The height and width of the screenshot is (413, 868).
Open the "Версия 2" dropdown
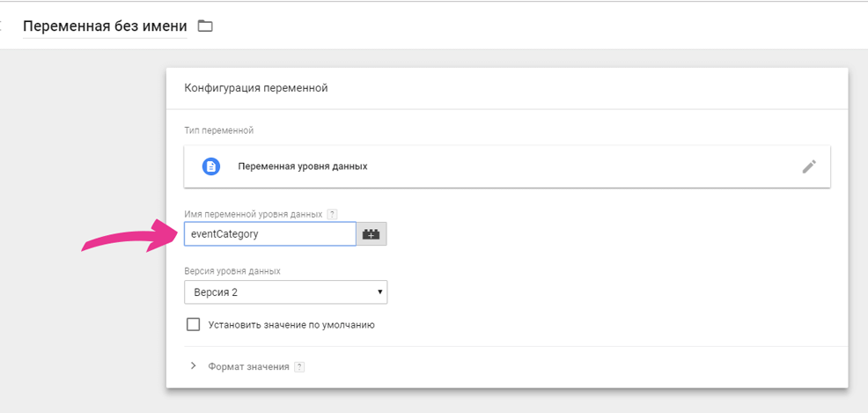point(284,291)
